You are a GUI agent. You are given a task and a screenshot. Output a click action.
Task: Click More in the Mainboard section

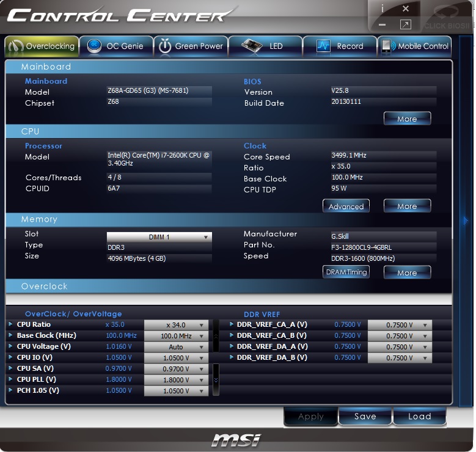407,118
